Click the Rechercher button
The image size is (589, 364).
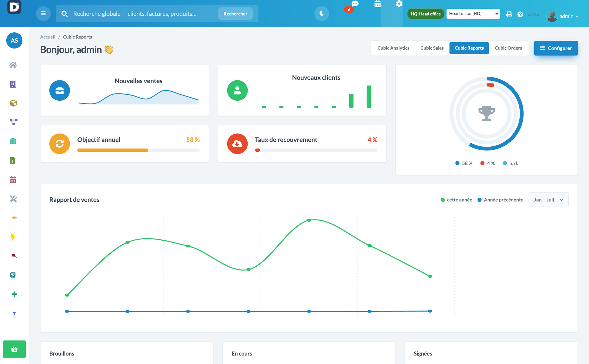click(x=235, y=14)
